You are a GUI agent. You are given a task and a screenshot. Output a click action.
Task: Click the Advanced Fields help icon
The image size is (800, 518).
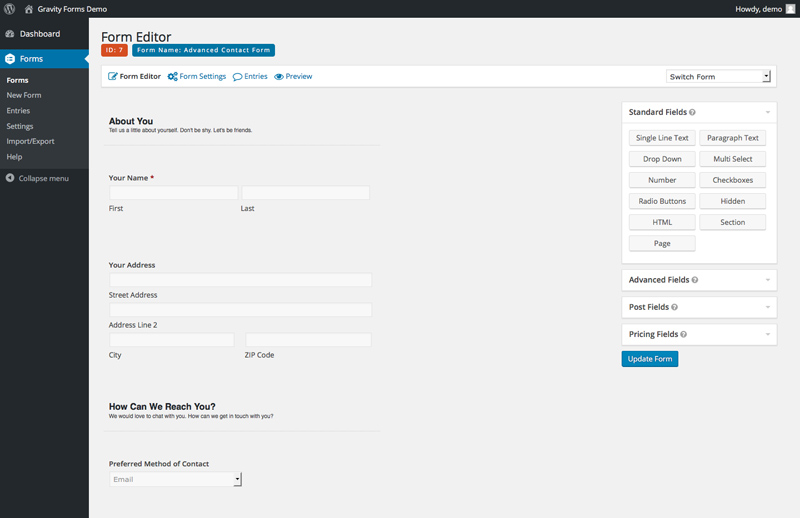[695, 280]
